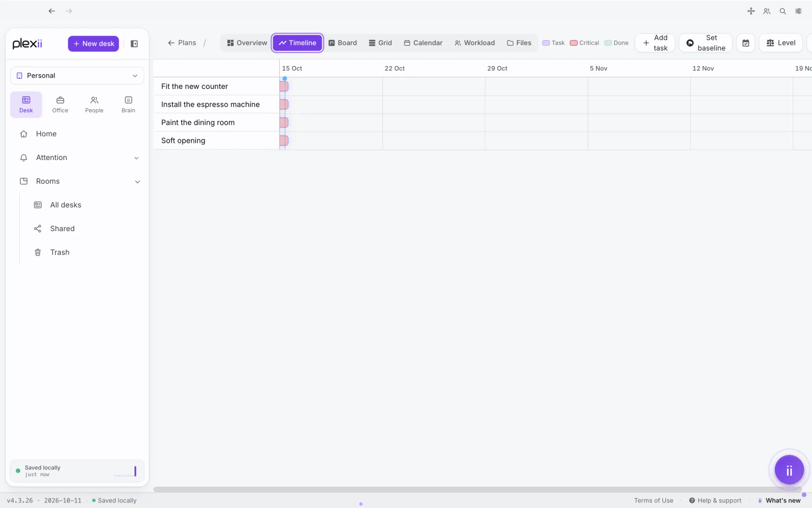Image resolution: width=812 pixels, height=508 pixels.
Task: Open the Attention sidebar item
Action: click(x=52, y=157)
